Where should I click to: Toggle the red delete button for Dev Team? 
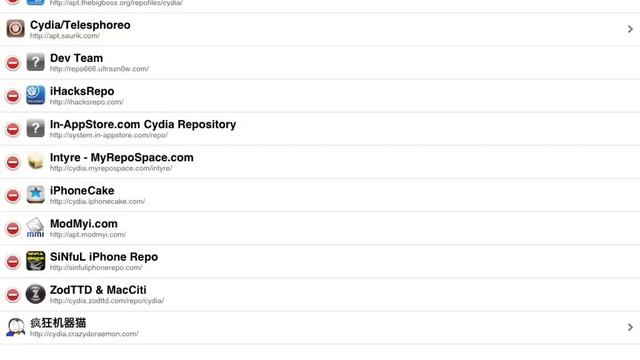pyautogui.click(x=13, y=63)
